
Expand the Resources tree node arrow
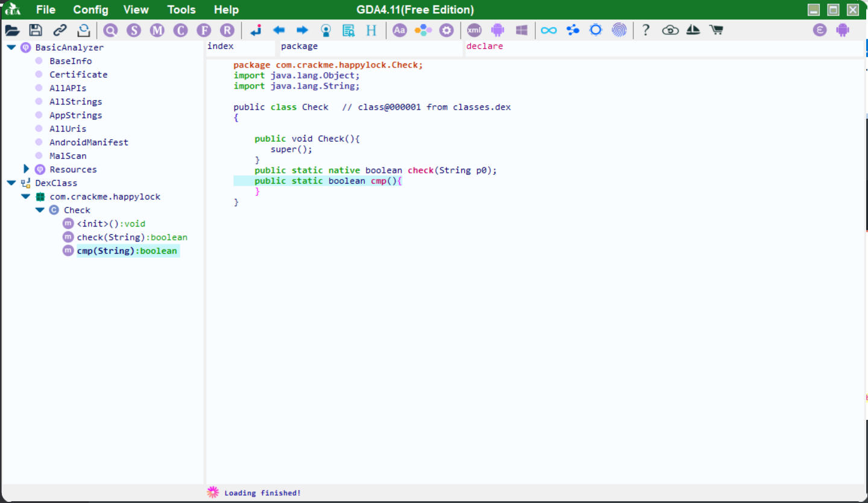click(26, 169)
